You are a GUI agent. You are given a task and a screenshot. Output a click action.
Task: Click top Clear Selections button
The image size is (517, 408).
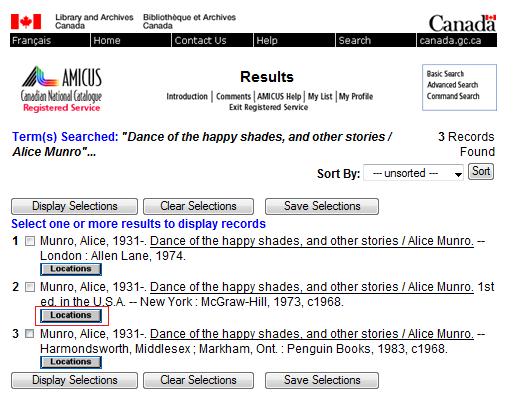[x=198, y=206]
